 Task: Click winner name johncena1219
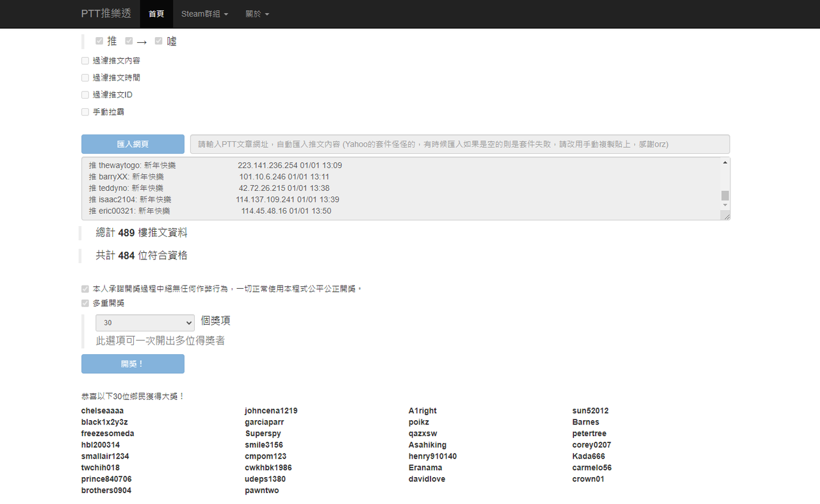271,411
